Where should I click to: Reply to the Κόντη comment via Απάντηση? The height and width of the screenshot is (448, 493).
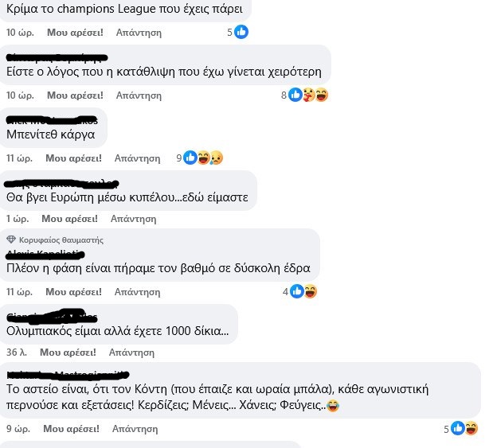coord(135,429)
